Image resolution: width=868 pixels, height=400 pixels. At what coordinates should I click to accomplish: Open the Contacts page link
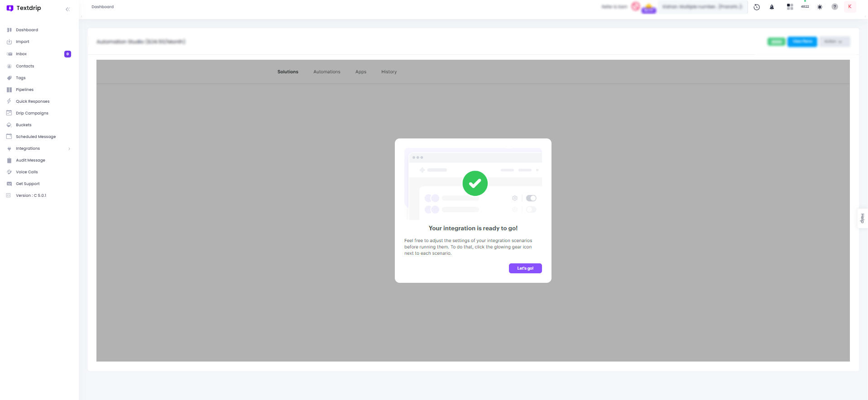[25, 66]
